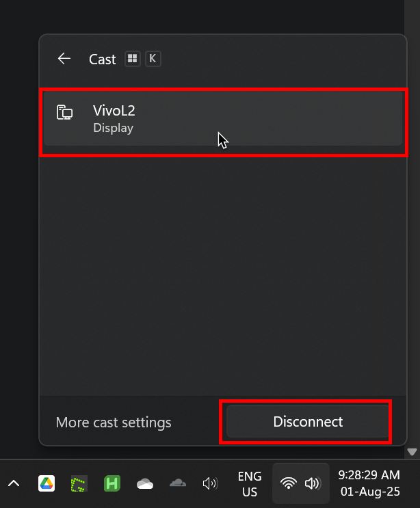Open Wi-Fi network quick settings
Image resolution: width=420 pixels, height=508 pixels.
[288, 483]
